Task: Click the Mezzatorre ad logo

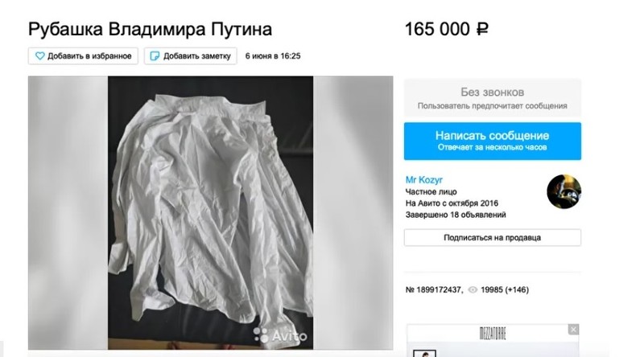Action: [x=493, y=333]
